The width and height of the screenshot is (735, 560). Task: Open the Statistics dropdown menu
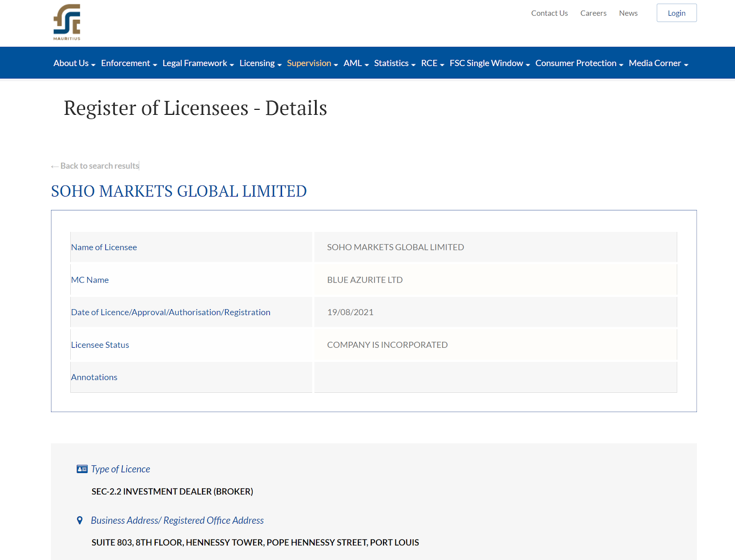pos(394,63)
